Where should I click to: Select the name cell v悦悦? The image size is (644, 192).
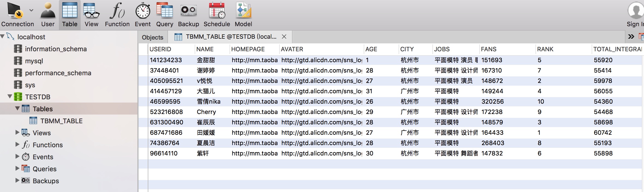point(212,81)
